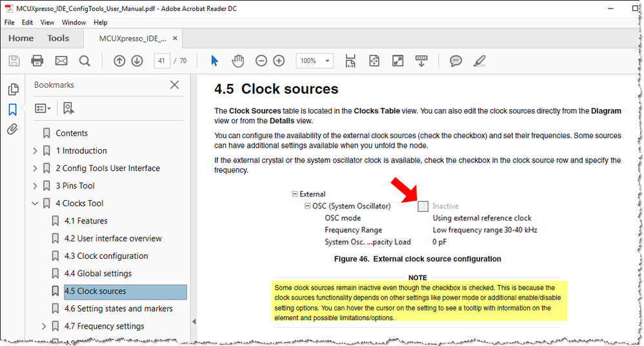Go to next page arrow
The width and height of the screenshot is (644, 346).
(137, 61)
